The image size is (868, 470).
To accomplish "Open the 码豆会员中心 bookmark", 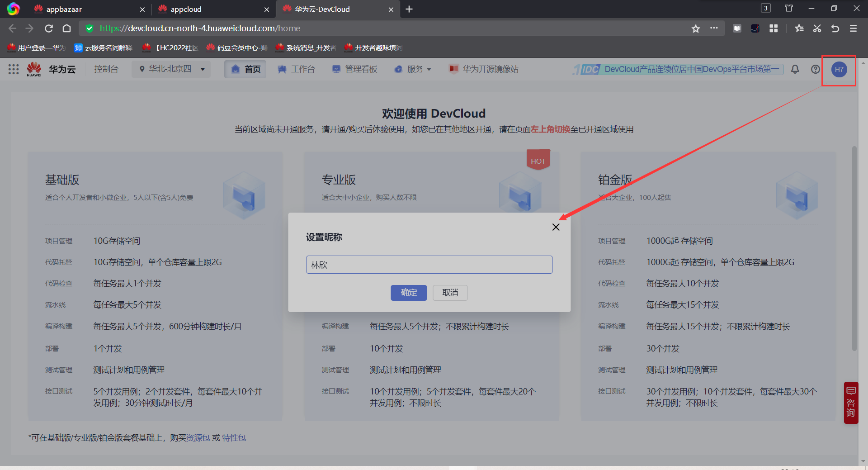I will pyautogui.click(x=237, y=47).
